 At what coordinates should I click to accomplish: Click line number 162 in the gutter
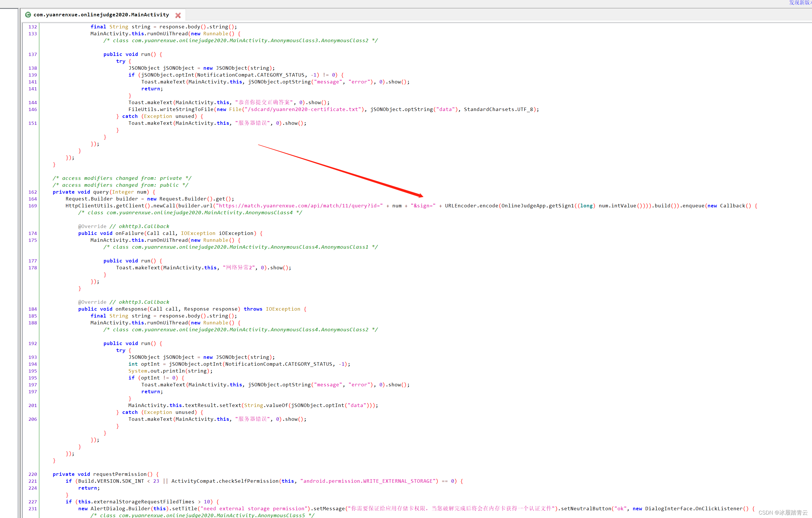(33, 192)
